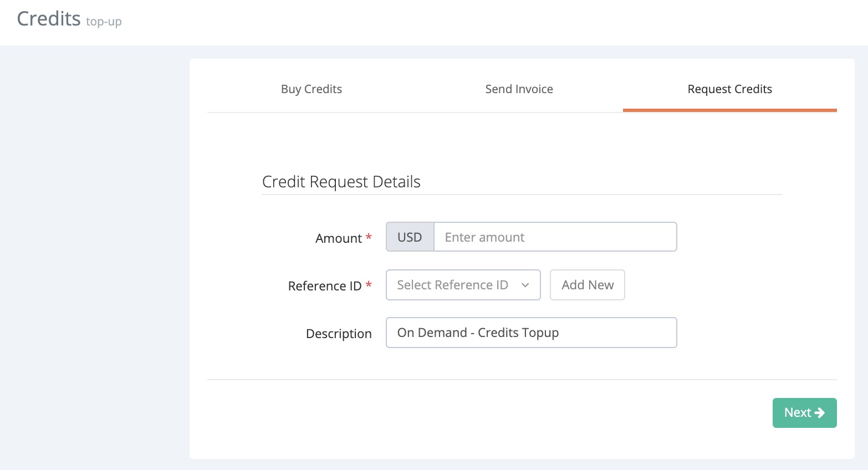Open the Send Invoice tab
The image size is (868, 470).
coord(519,89)
